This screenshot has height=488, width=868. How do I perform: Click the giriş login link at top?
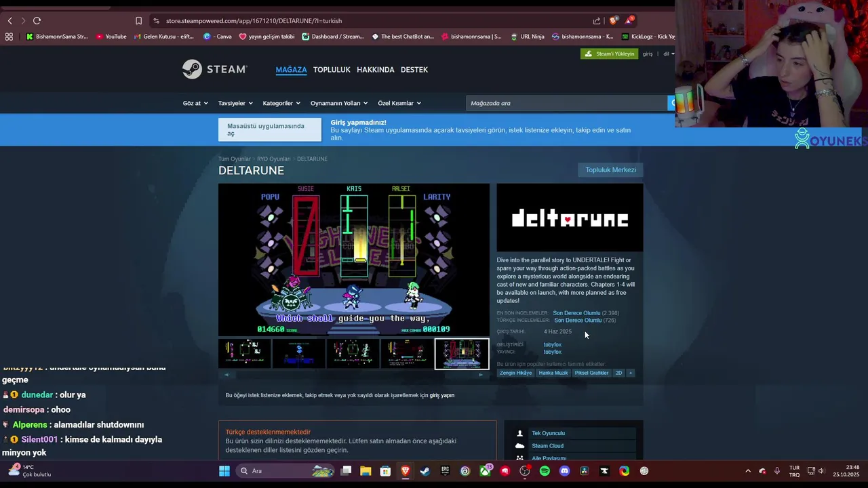coord(648,54)
